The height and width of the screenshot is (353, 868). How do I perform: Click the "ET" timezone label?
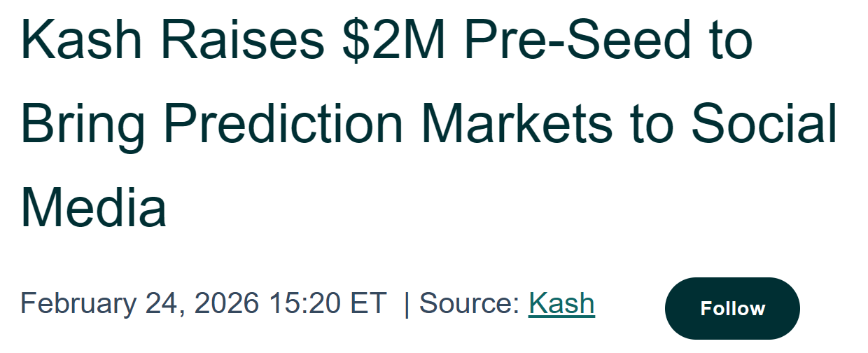pyautogui.click(x=368, y=304)
